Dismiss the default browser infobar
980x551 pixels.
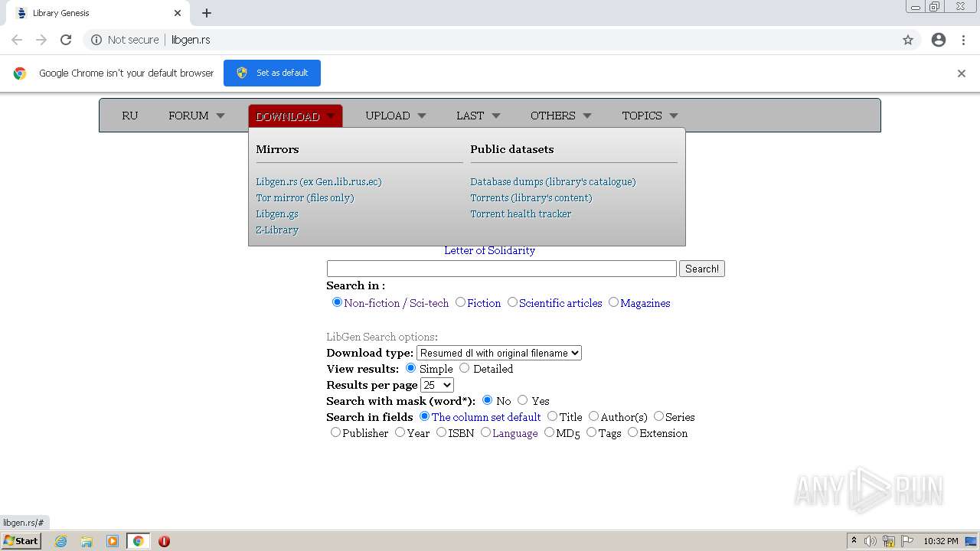coord(962,73)
